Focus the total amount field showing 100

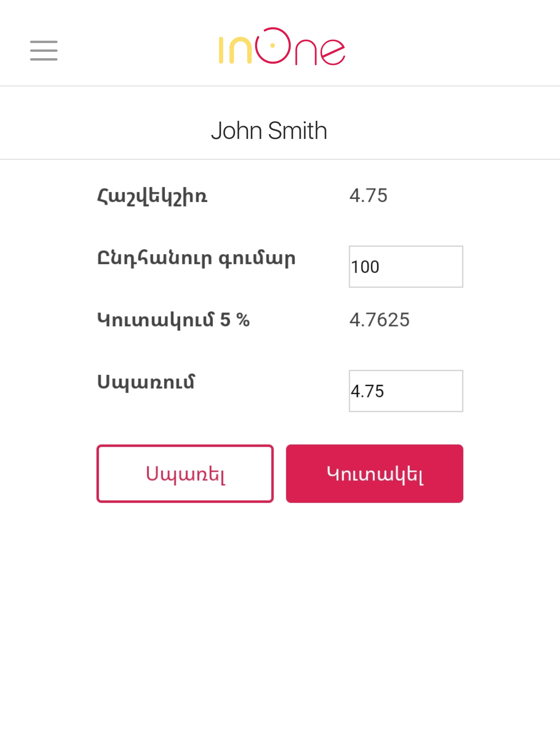(406, 267)
